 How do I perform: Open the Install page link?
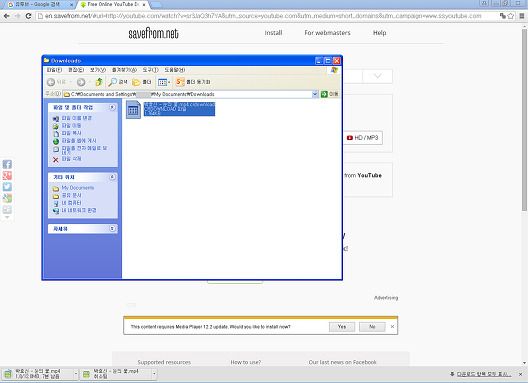(x=273, y=33)
